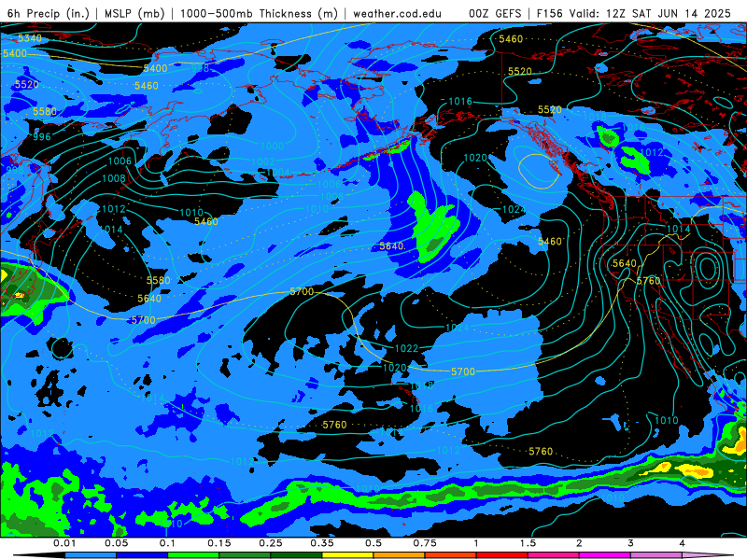Click the 1.5 legend scale value
The height and width of the screenshot is (560, 747).
point(528,543)
